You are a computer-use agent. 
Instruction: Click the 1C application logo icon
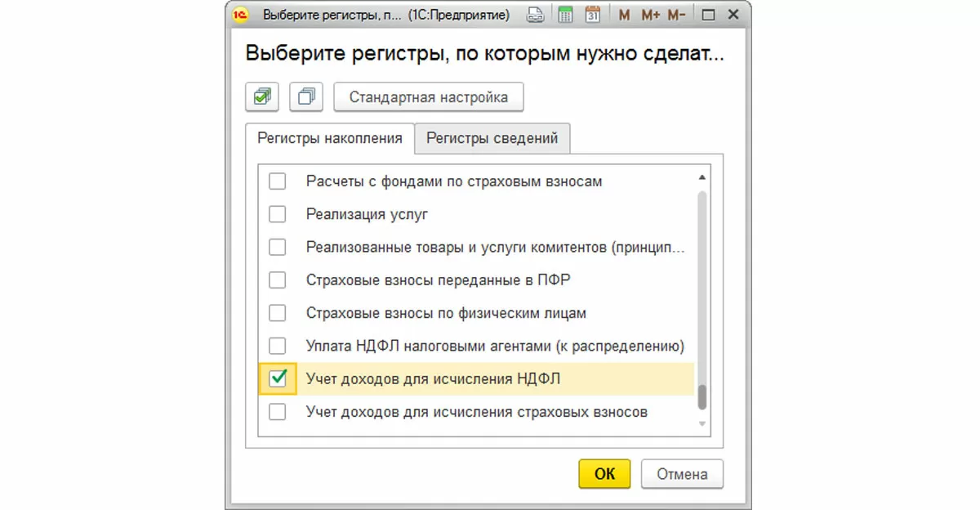240,15
